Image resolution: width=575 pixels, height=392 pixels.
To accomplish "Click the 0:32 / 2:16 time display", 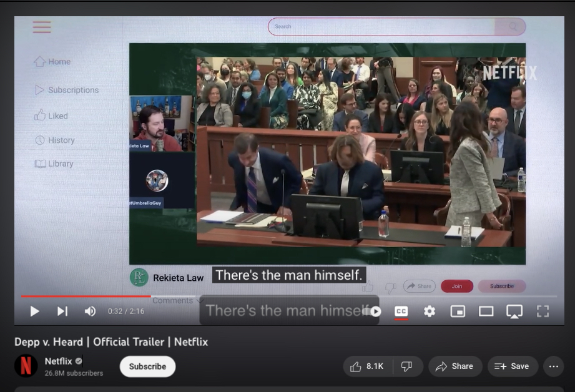I will click(125, 311).
